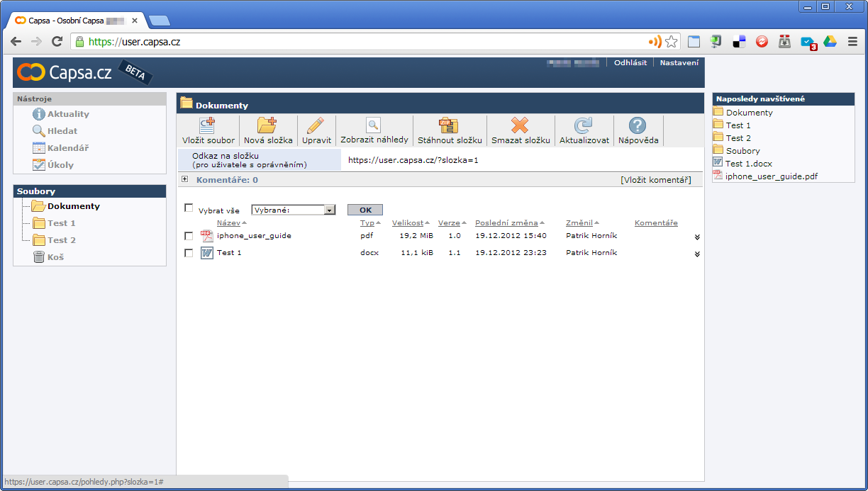868x491 pixels.
Task: Tick the checkbox for iphone_user_guide
Action: (189, 236)
